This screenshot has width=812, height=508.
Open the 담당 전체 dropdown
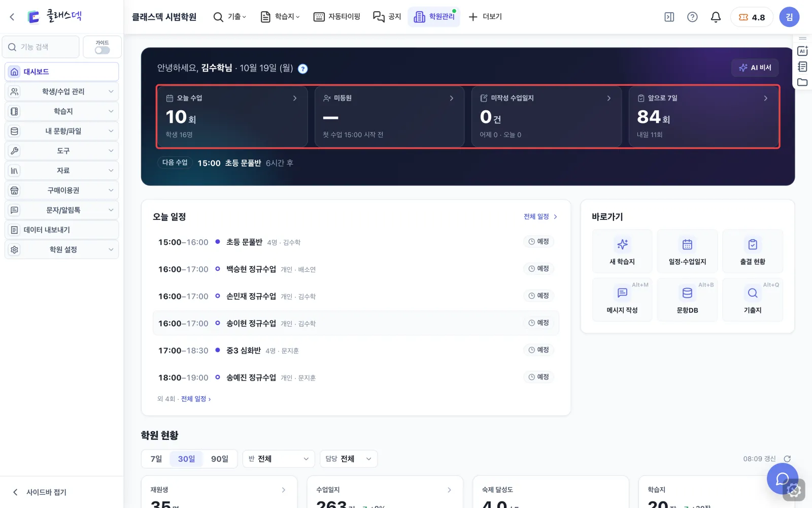coord(349,459)
